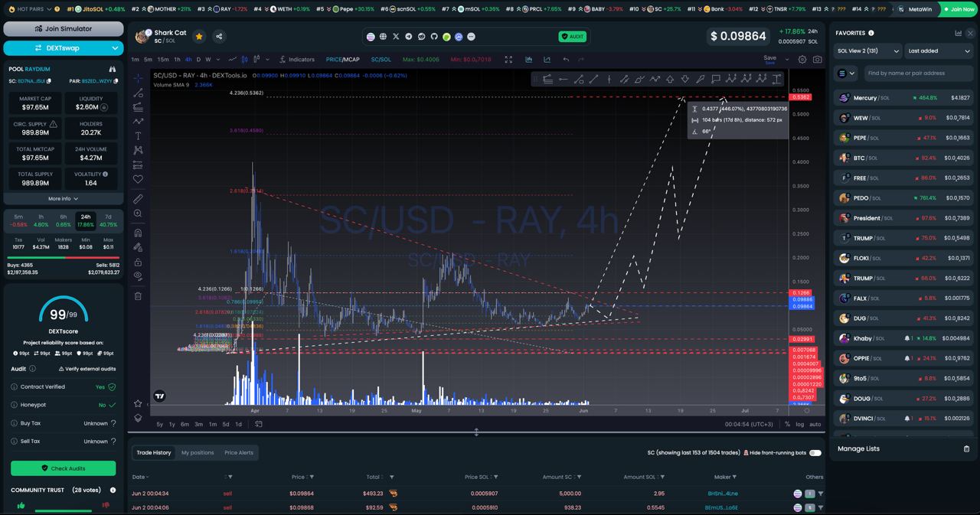Image resolution: width=980 pixels, height=515 pixels.
Task: Set chart range to 6m
Action: coord(185,424)
